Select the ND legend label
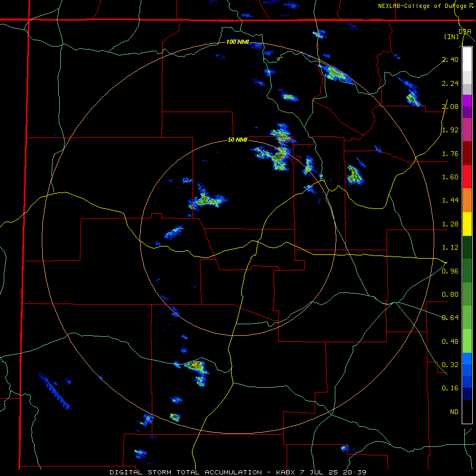 pyautogui.click(x=454, y=411)
